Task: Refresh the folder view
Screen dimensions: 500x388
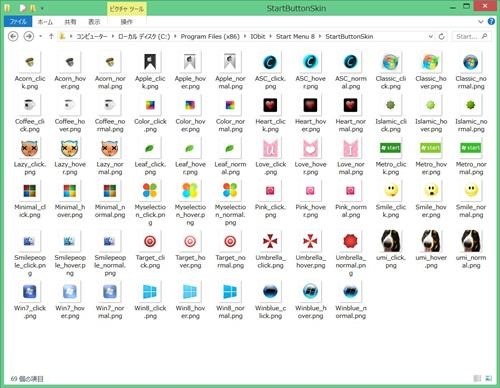Action: 442,36
